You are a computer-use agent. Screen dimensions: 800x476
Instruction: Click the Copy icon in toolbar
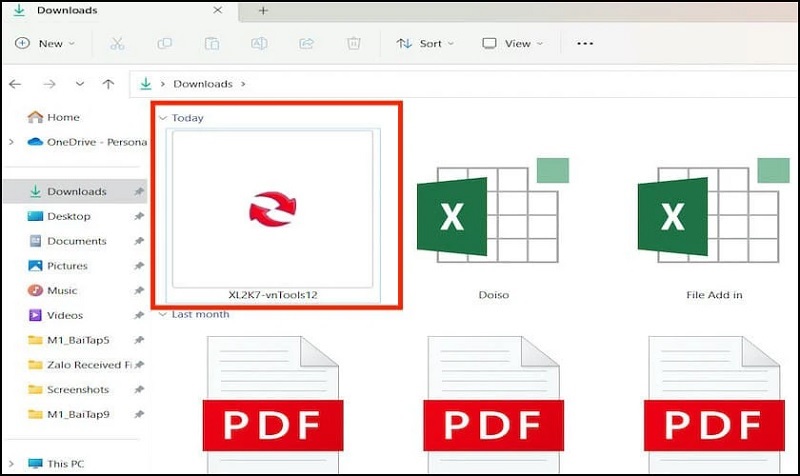pyautogui.click(x=164, y=44)
